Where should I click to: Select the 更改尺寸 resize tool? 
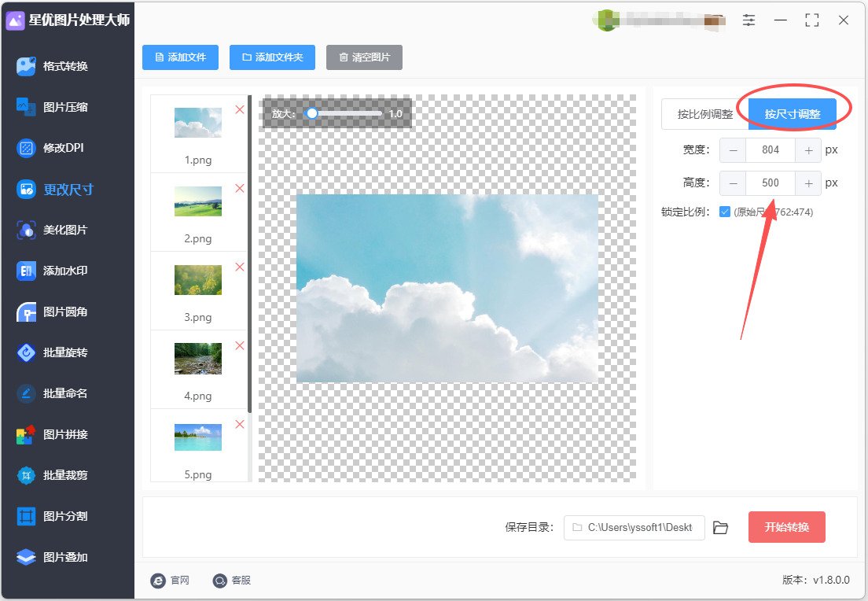(x=55, y=190)
